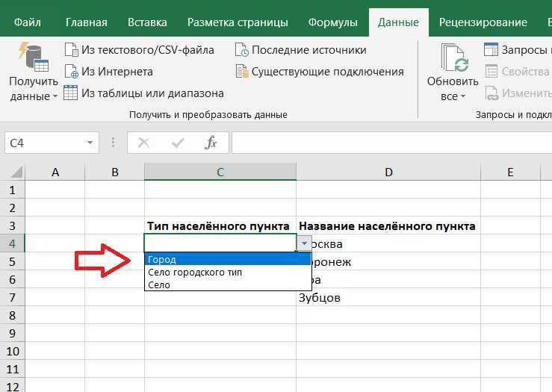
Task: Click the three-dot formula bar resize handle
Action: (x=113, y=143)
